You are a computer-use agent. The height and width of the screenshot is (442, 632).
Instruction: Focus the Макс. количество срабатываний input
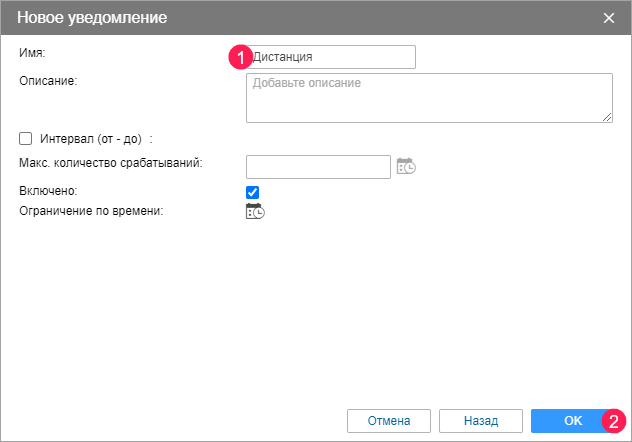pyautogui.click(x=318, y=166)
